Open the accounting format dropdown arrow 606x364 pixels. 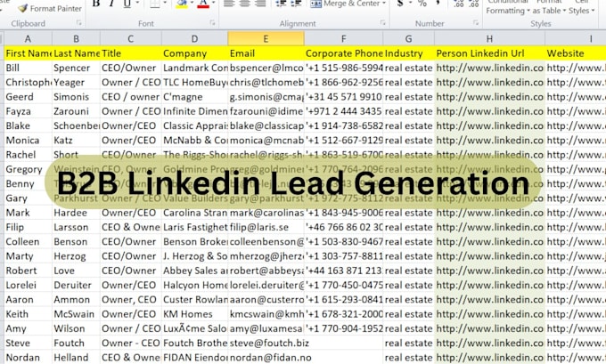click(x=410, y=4)
